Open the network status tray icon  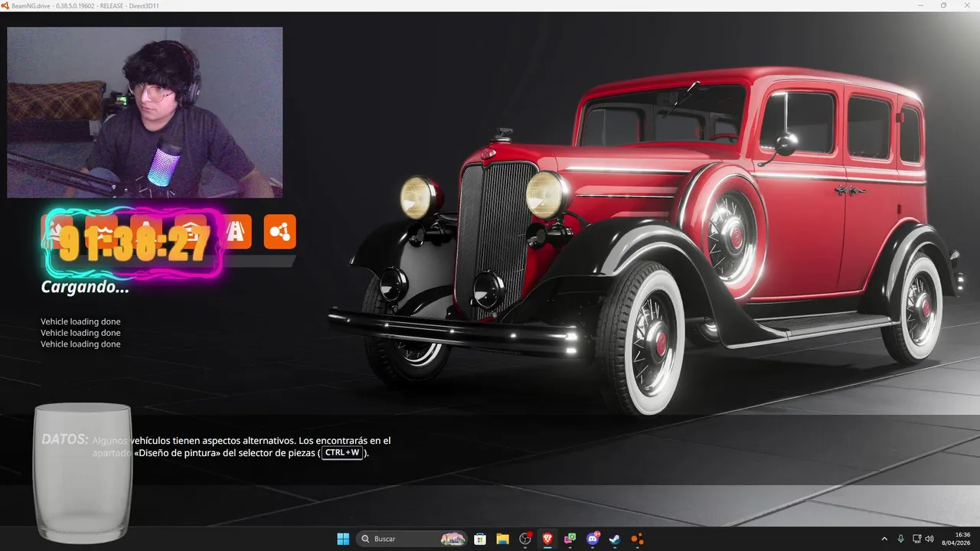click(917, 539)
